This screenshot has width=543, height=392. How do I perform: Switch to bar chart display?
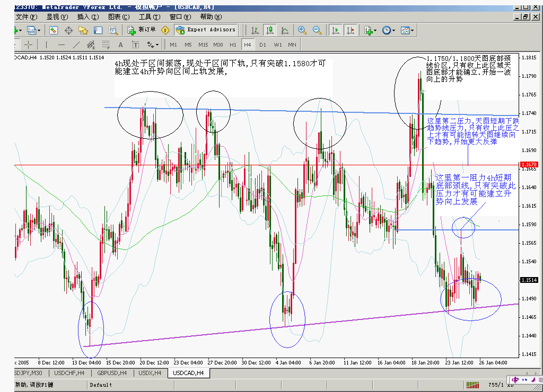[x=255, y=30]
